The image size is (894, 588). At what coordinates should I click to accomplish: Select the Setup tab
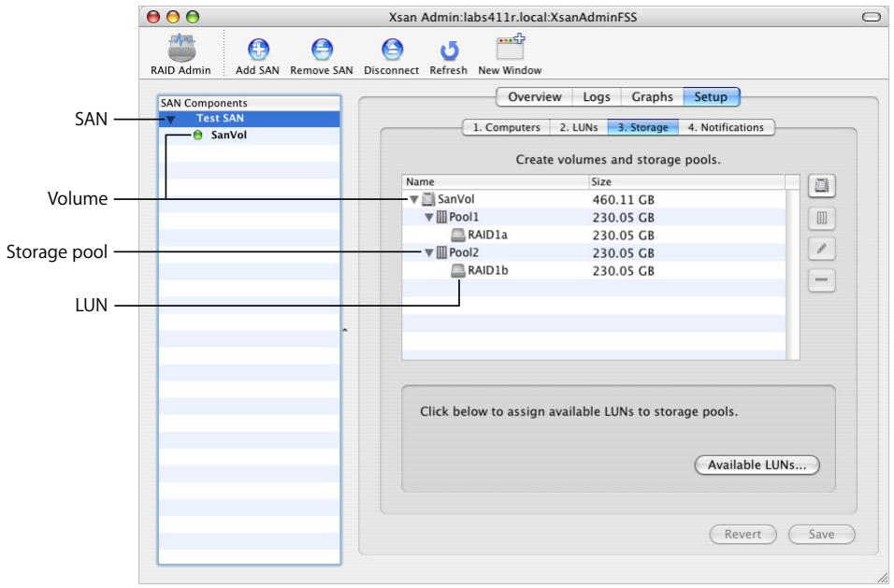[x=711, y=97]
